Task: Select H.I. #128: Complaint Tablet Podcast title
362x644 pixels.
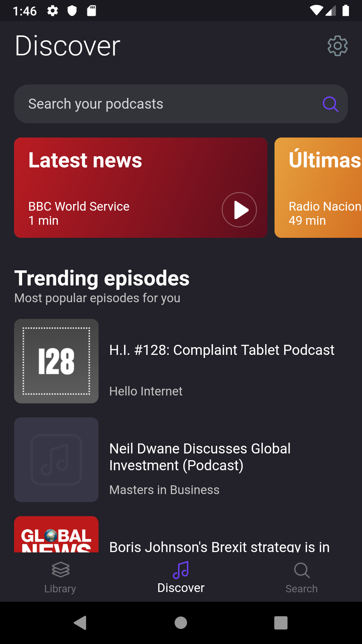Action: pos(222,350)
